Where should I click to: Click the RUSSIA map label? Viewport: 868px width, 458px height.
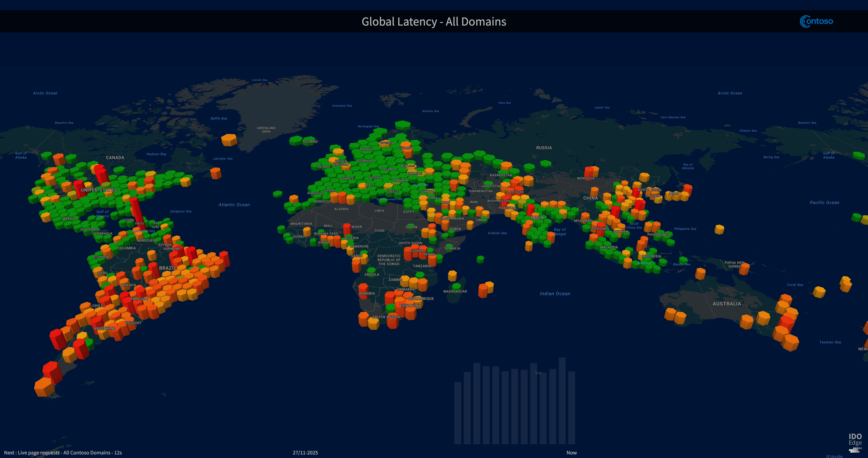[544, 148]
